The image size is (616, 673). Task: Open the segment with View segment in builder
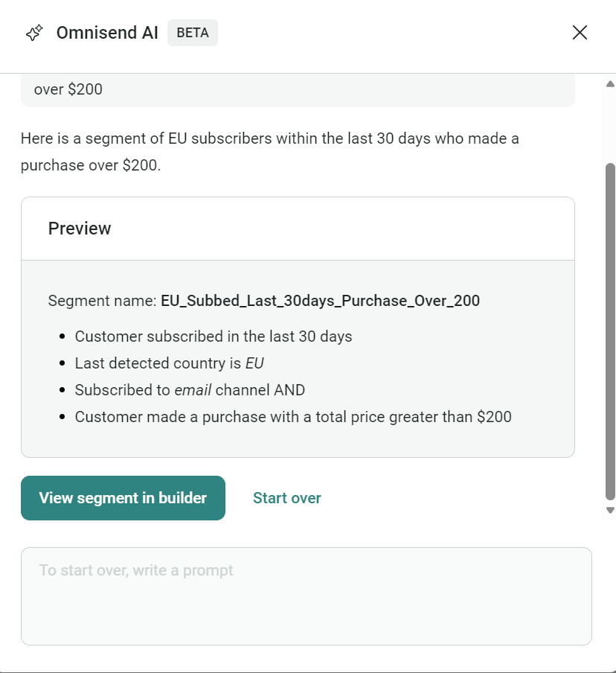[123, 497]
